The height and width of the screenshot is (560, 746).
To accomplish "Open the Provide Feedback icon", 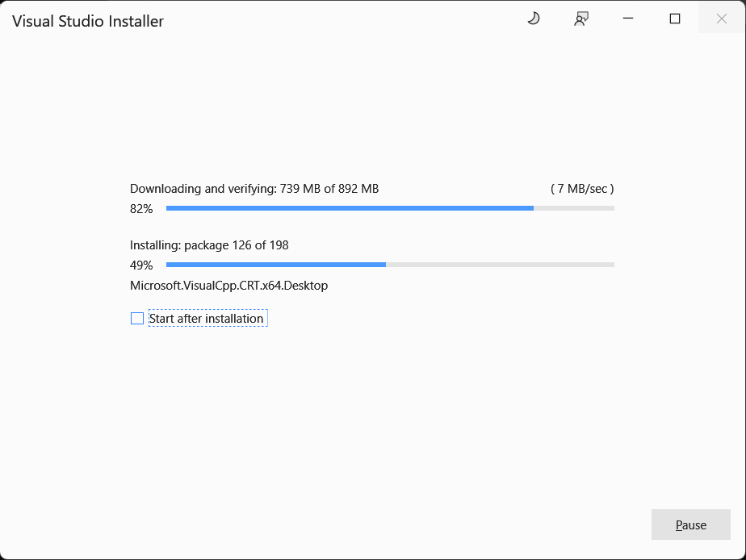I will click(x=580, y=19).
